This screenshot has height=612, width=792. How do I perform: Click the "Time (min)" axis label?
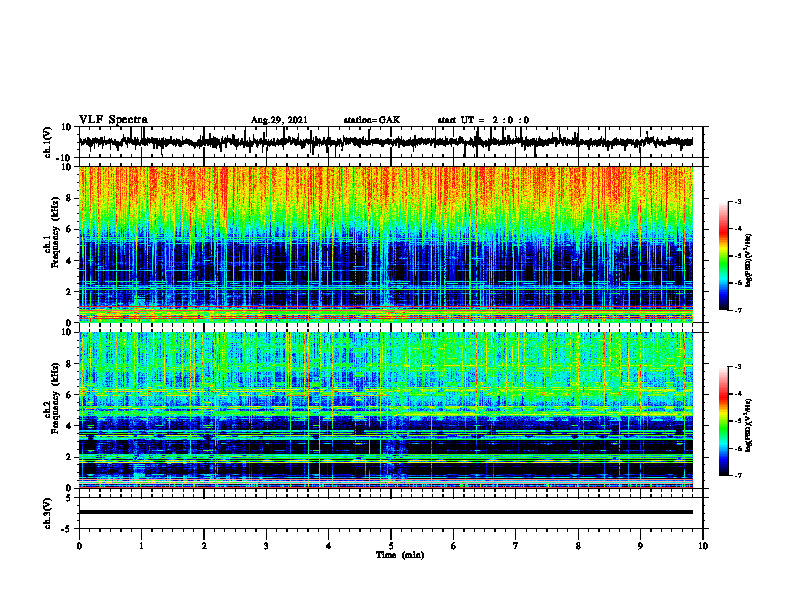pos(400,555)
